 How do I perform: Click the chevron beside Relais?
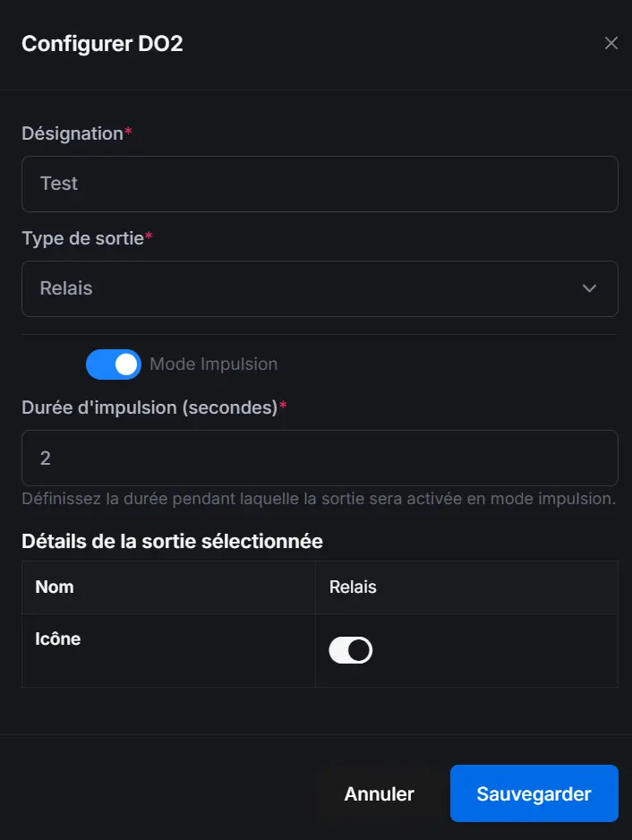tap(589, 288)
